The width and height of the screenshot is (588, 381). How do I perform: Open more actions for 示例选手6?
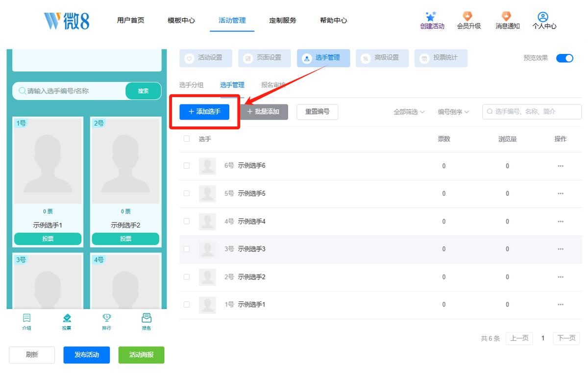561,166
